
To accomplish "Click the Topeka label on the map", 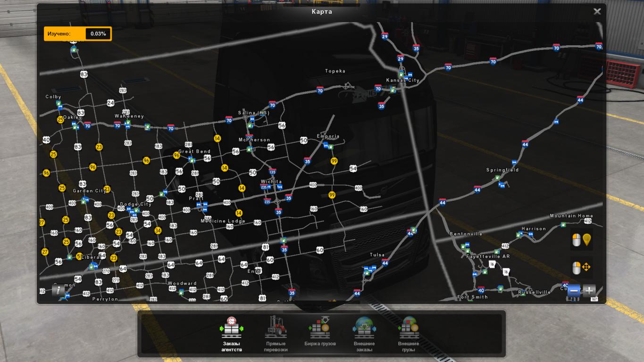I will [x=335, y=71].
